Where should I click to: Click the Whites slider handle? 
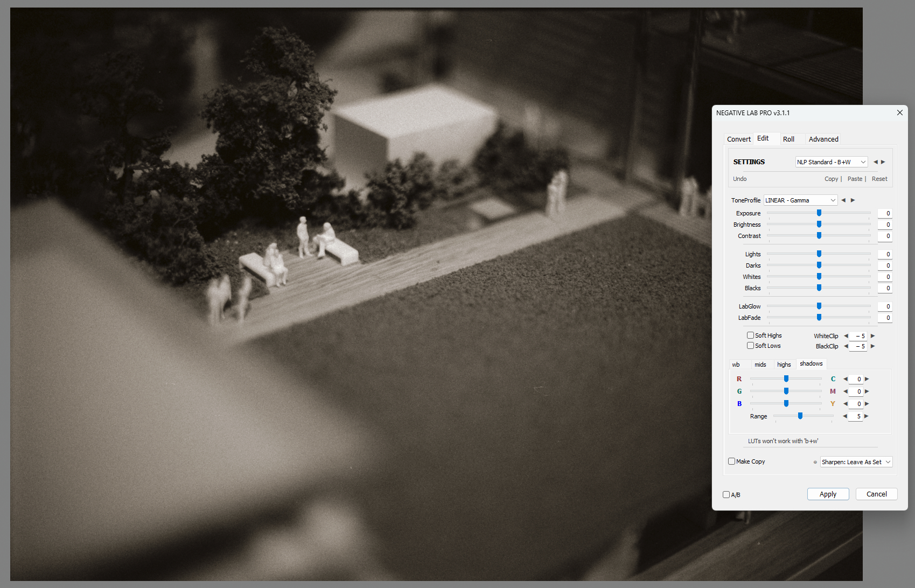click(x=819, y=277)
